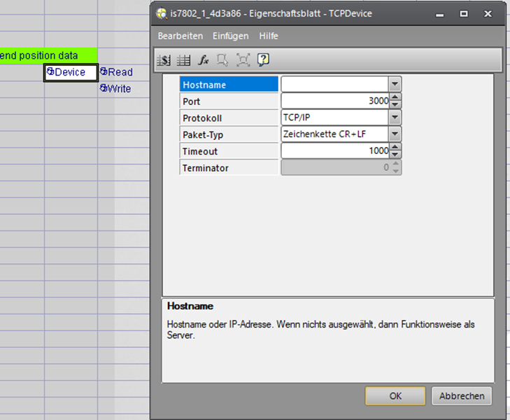Viewport: 510px width, 420px height.
Task: Open the Einfügen menu
Action: [x=230, y=36]
